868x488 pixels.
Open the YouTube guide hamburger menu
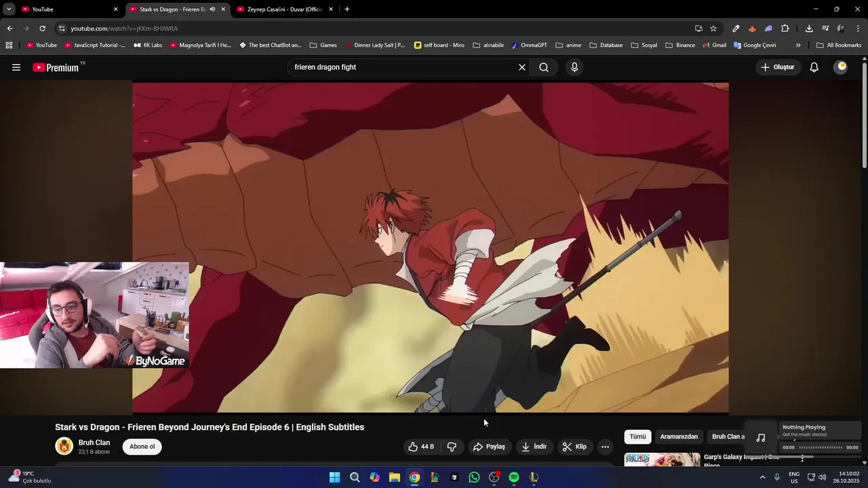16,67
